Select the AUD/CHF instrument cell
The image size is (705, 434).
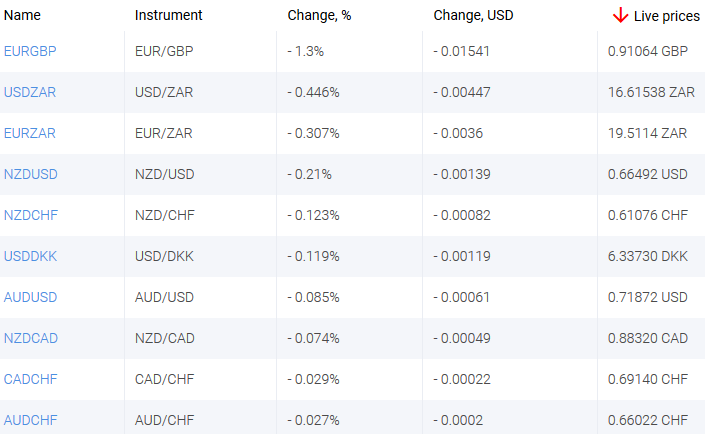tap(164, 420)
